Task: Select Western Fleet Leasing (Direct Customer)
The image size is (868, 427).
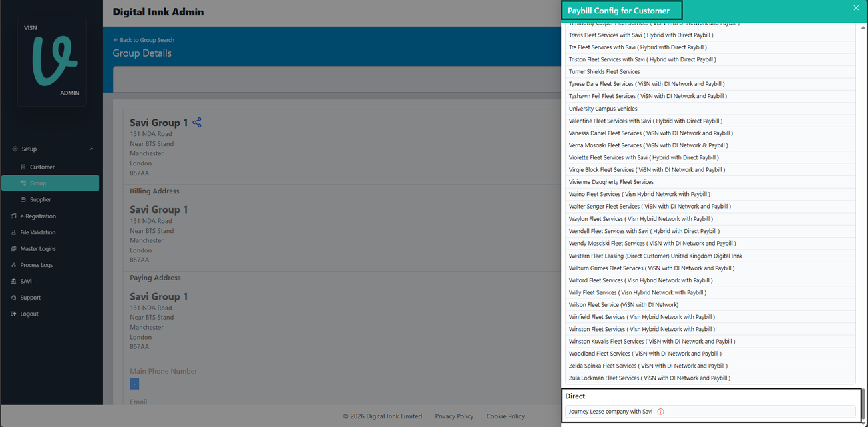Action: [710, 256]
